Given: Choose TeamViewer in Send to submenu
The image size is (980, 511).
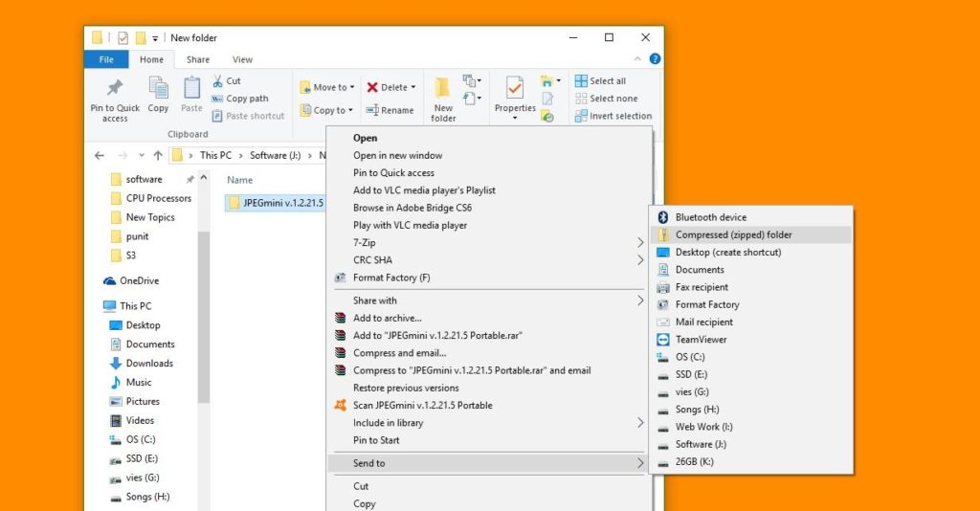Looking at the screenshot, I should [x=701, y=340].
